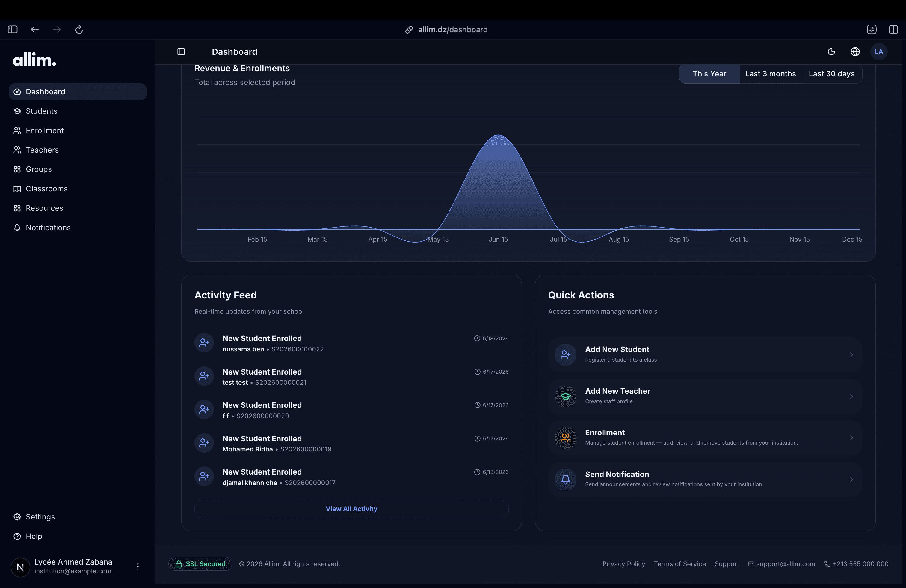This screenshot has width=906, height=588.
Task: Open the footer Support link
Action: (x=727, y=564)
